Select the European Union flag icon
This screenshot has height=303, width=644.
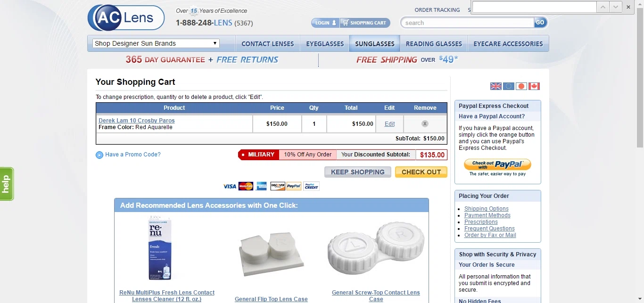pyautogui.click(x=509, y=86)
